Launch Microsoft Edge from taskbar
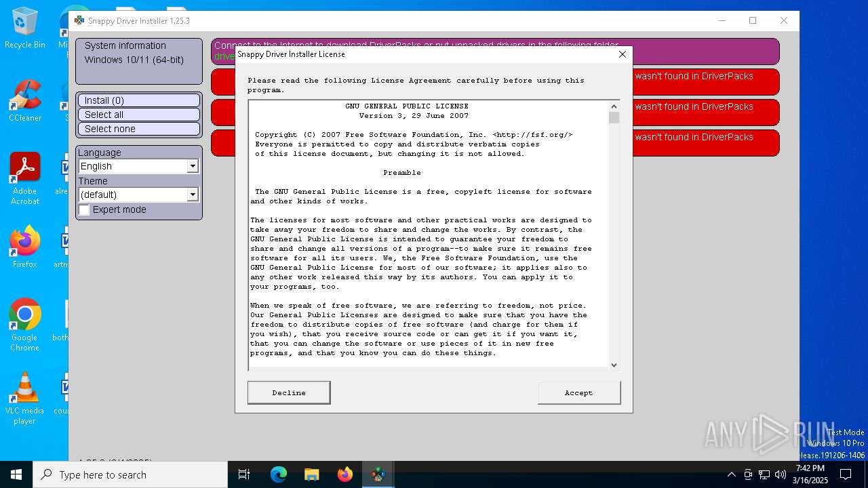 [x=279, y=474]
